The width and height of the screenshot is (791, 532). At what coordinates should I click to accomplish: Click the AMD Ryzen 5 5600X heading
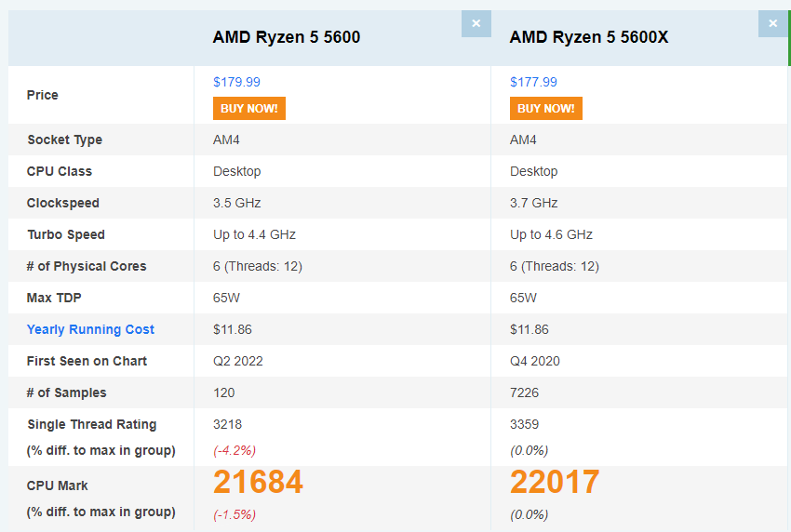coord(589,37)
